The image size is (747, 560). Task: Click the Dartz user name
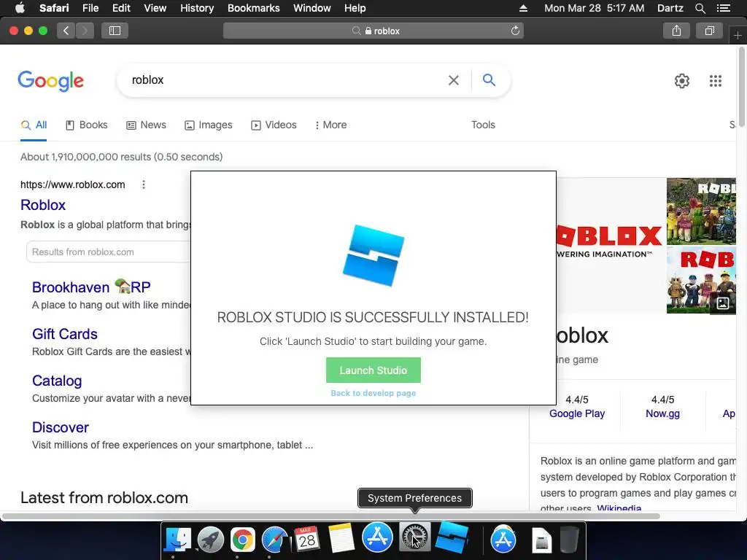670,8
